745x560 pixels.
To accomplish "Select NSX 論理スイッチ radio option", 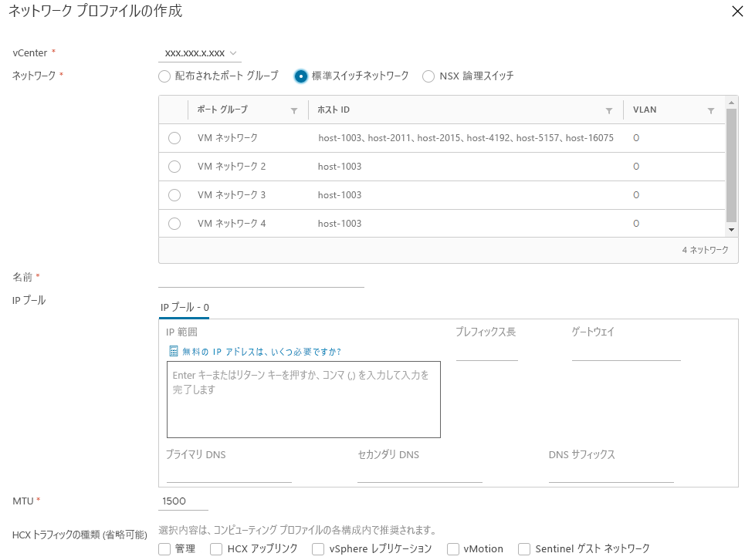I will click(428, 76).
